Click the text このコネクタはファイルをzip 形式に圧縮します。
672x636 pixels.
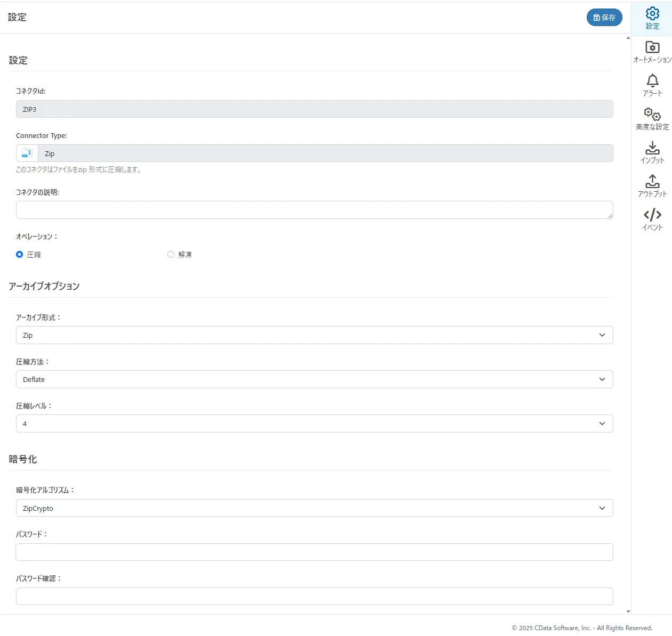pyautogui.click(x=79, y=169)
